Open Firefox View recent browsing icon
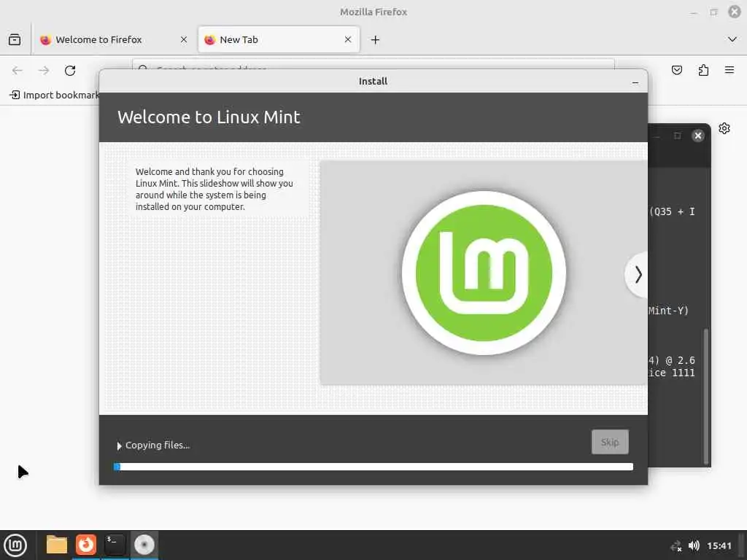The height and width of the screenshot is (560, 747). [15, 39]
